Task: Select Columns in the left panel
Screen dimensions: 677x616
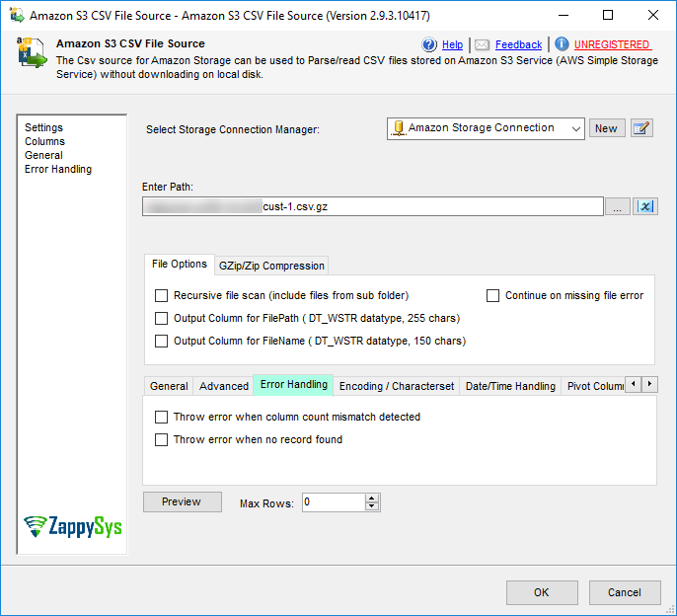Action: click(x=45, y=141)
